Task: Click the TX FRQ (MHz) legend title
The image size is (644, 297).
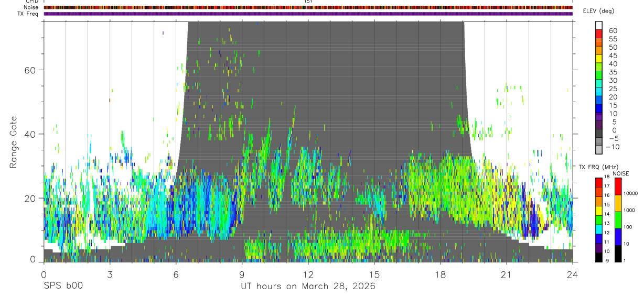Action: (x=598, y=167)
